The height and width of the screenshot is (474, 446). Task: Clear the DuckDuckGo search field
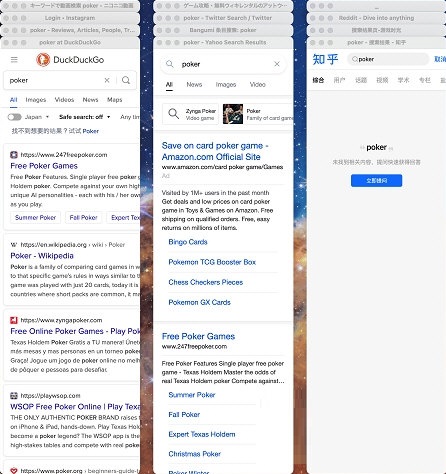coord(107,80)
